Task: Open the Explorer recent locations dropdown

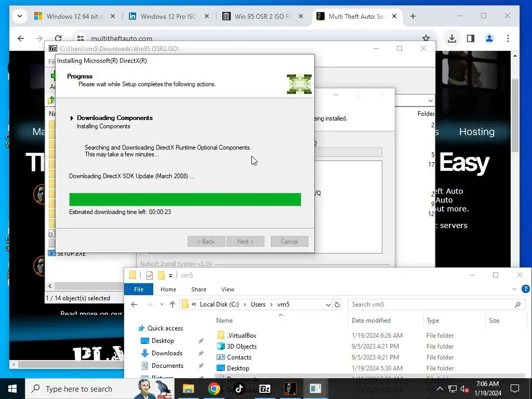Action: (x=162, y=304)
